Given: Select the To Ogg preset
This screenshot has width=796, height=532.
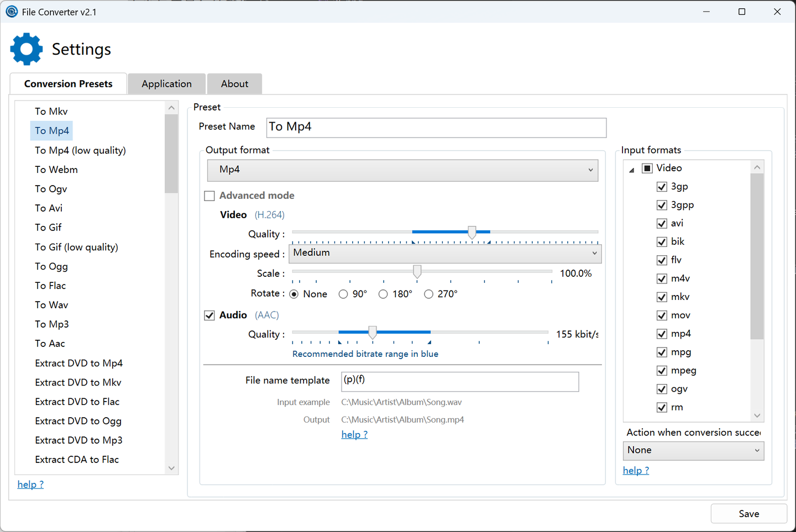Looking at the screenshot, I should [51, 266].
